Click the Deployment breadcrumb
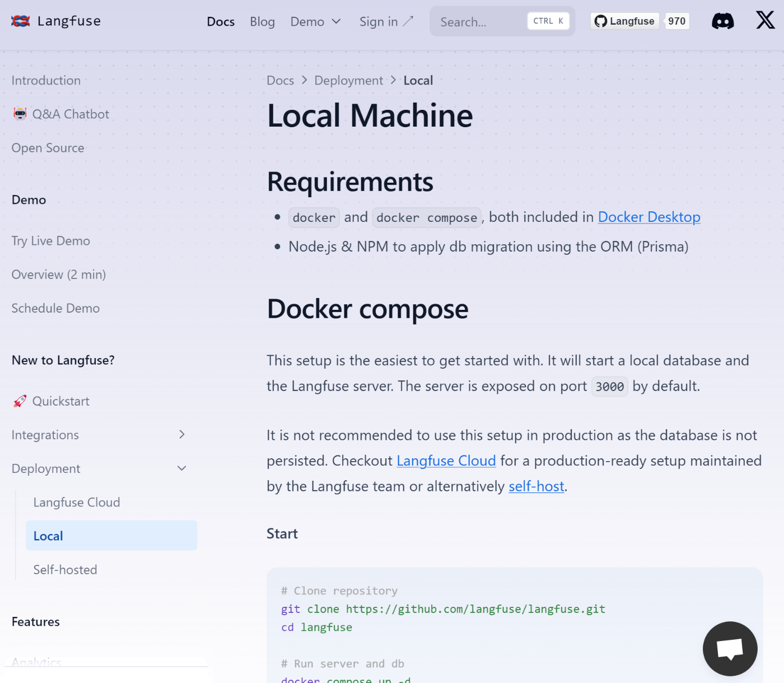Viewport: 784px width, 683px height. point(348,80)
